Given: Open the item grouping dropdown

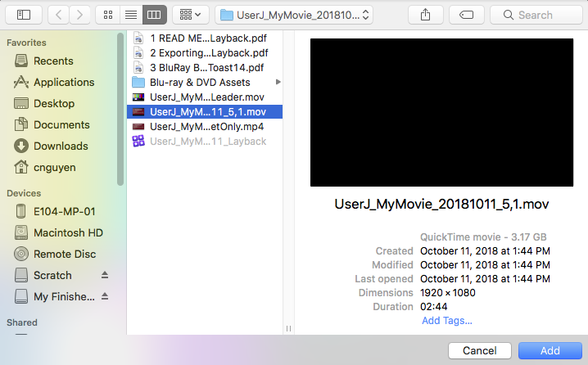Looking at the screenshot, I should tap(191, 15).
